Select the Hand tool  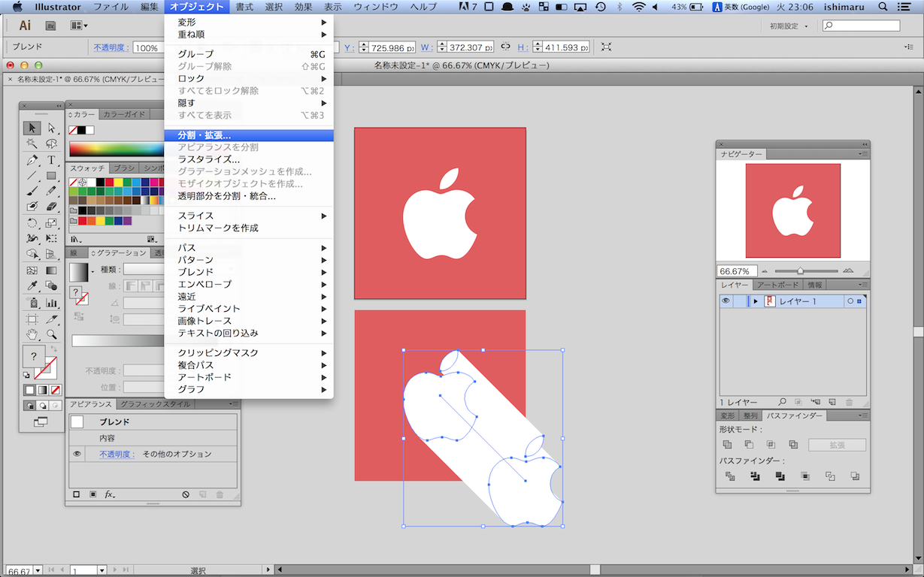coord(32,334)
